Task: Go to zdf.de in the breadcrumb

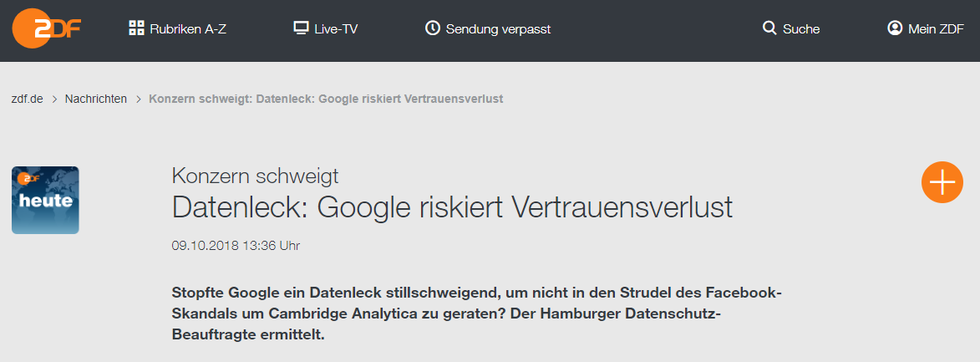Action: 28,99
